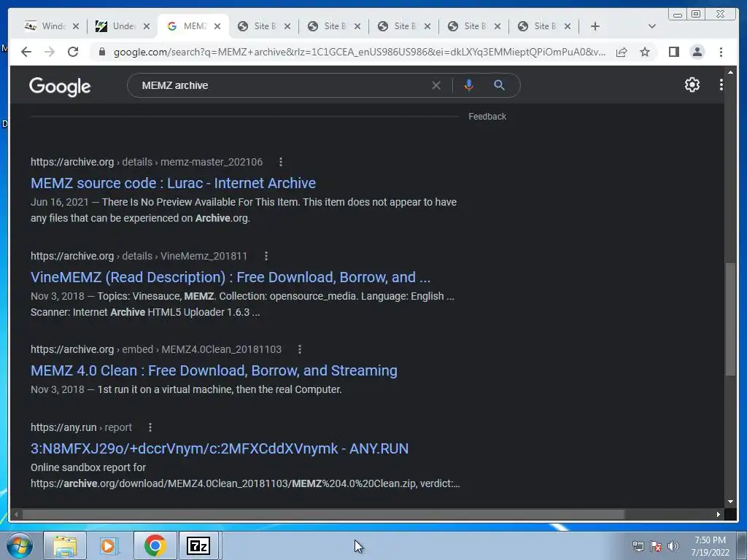The height and width of the screenshot is (560, 747).
Task: Toggle the Chrome side panel
Action: pyautogui.click(x=673, y=52)
